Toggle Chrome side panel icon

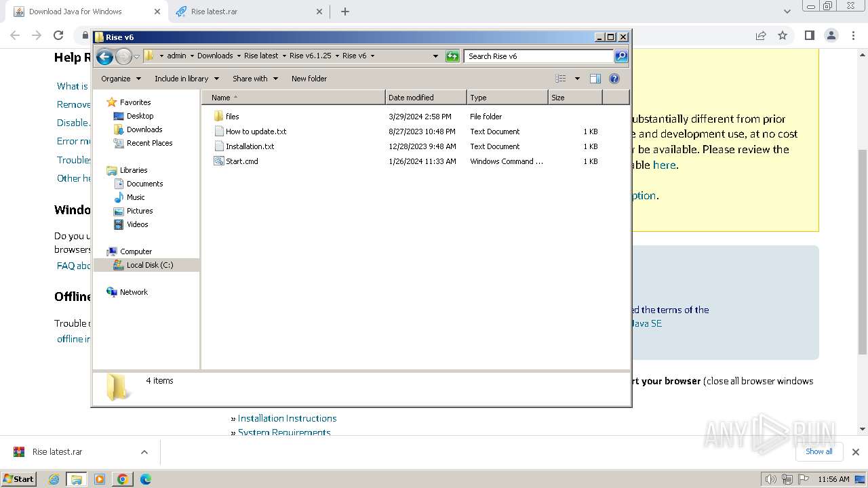[x=809, y=35]
